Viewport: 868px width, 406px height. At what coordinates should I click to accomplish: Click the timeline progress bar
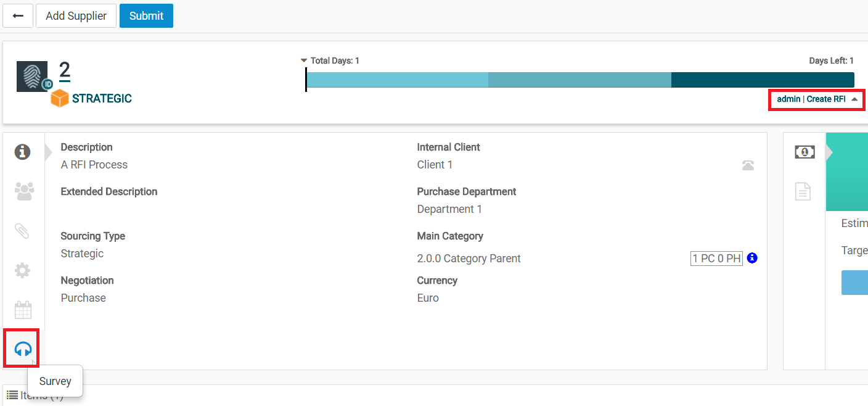(579, 80)
